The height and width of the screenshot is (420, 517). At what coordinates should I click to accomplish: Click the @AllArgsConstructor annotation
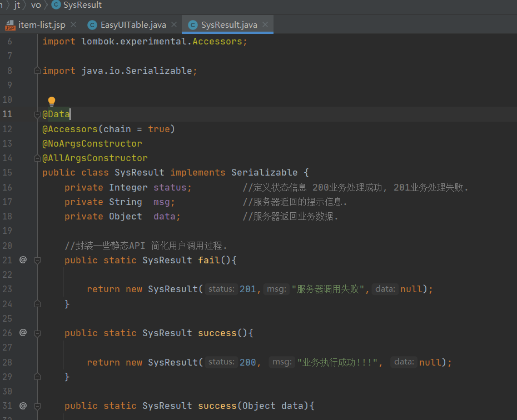pyautogui.click(x=95, y=158)
